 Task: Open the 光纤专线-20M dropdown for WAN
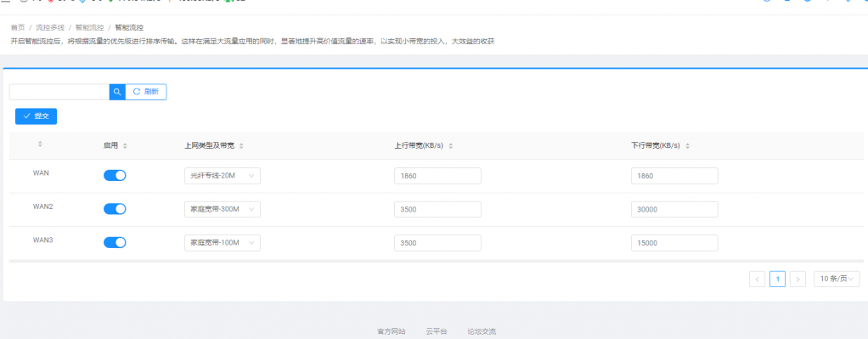[223, 176]
